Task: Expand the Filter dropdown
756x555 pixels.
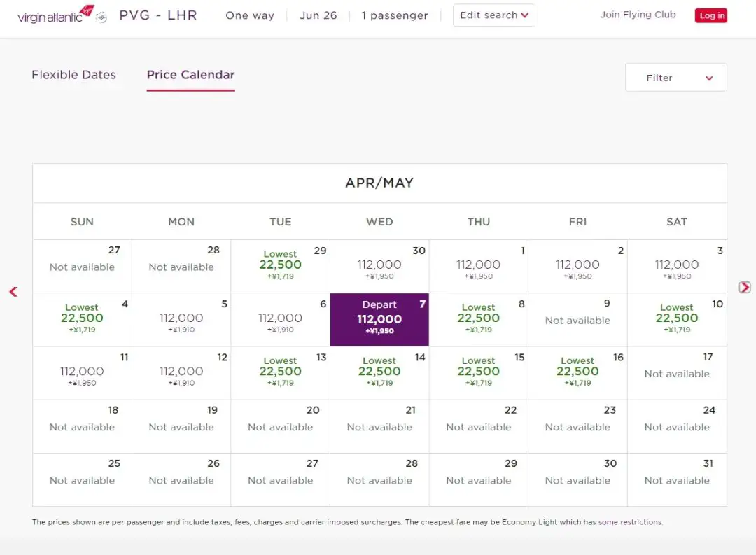Action: (675, 78)
